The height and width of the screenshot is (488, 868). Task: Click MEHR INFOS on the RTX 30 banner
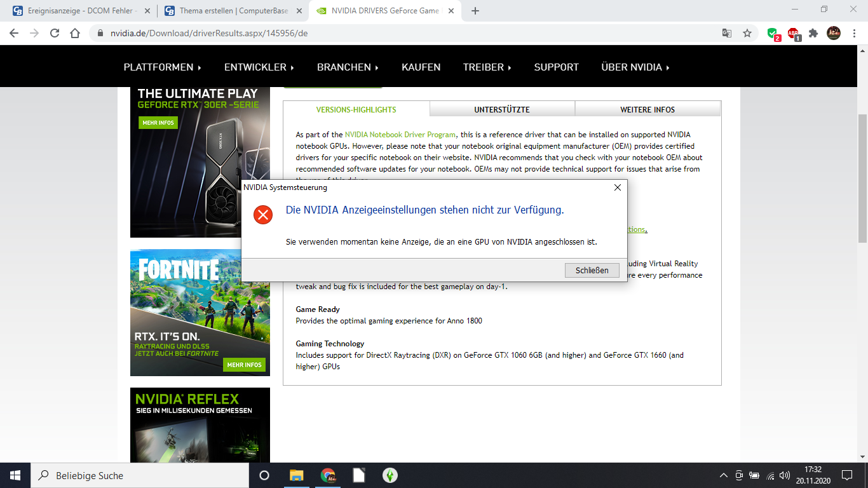pos(158,123)
